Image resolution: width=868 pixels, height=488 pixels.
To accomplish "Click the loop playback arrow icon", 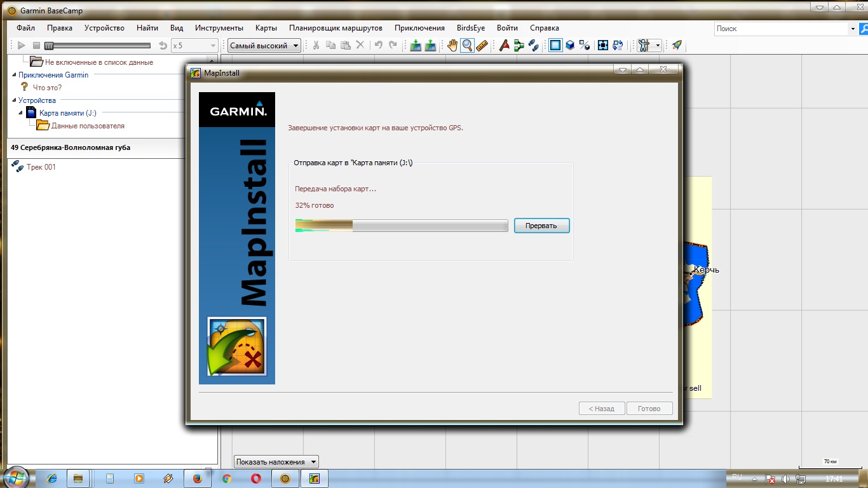I will [163, 45].
